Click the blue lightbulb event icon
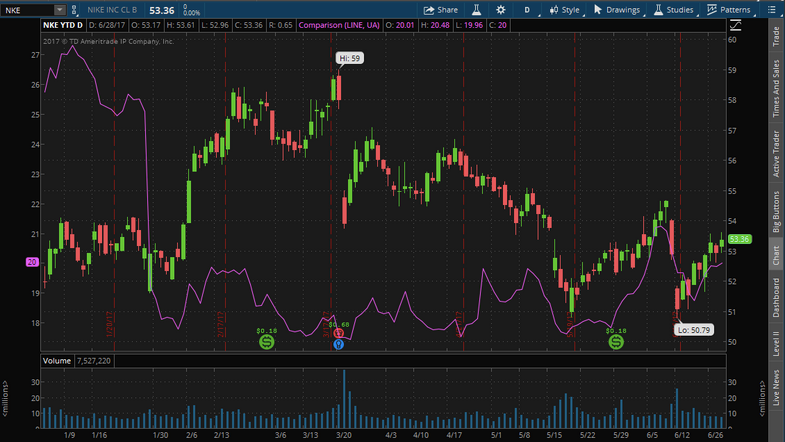Screen dimensions: 785x442 click(339, 344)
